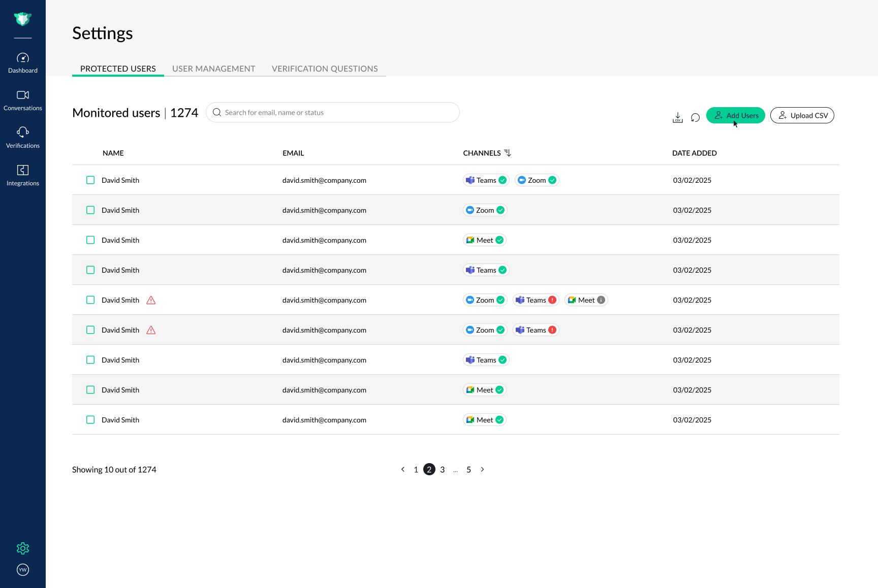Open the Verifications section
878x588 pixels.
pyautogui.click(x=23, y=137)
